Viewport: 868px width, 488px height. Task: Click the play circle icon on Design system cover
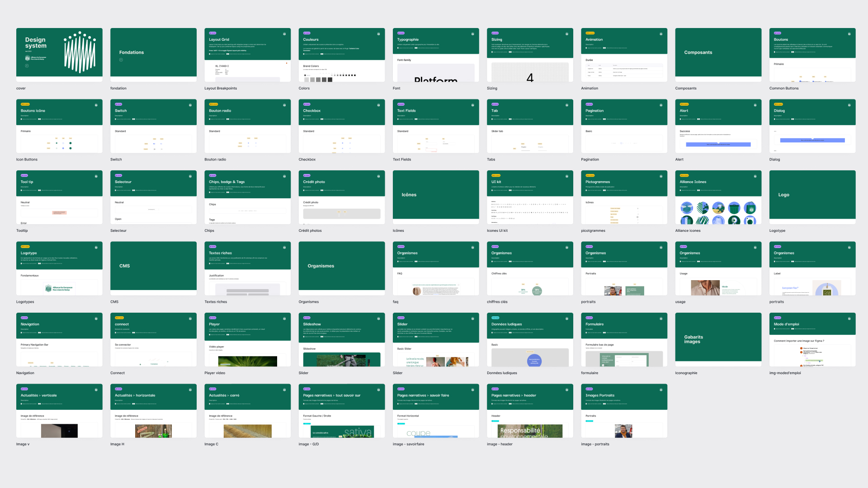tap(27, 66)
